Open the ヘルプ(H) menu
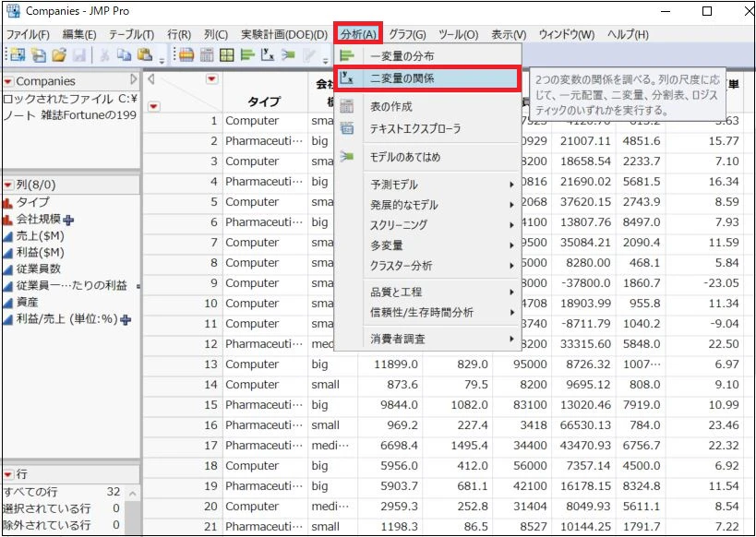The image size is (756, 537). coord(628,35)
